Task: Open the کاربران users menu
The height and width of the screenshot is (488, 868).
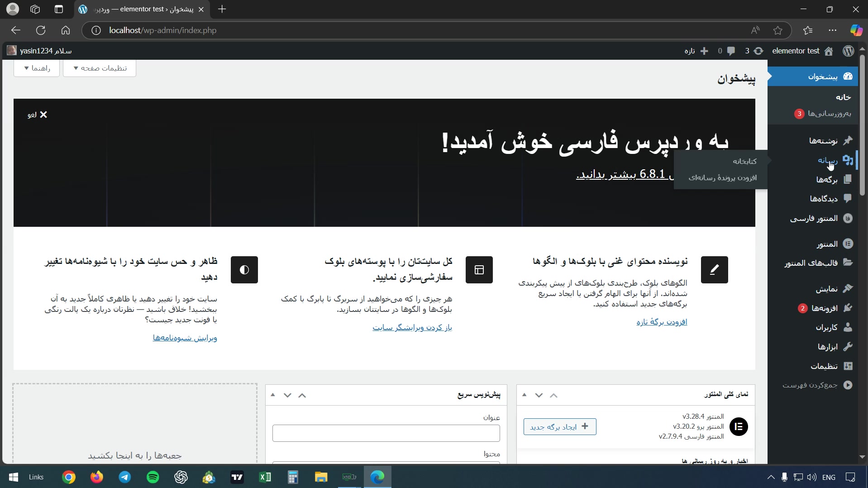Action: (x=827, y=327)
